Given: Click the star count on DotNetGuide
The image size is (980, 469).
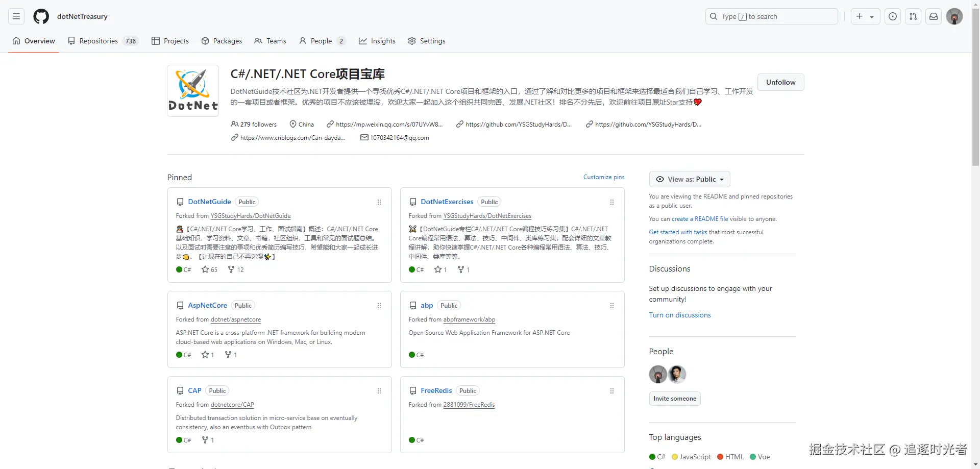Looking at the screenshot, I should click(209, 269).
